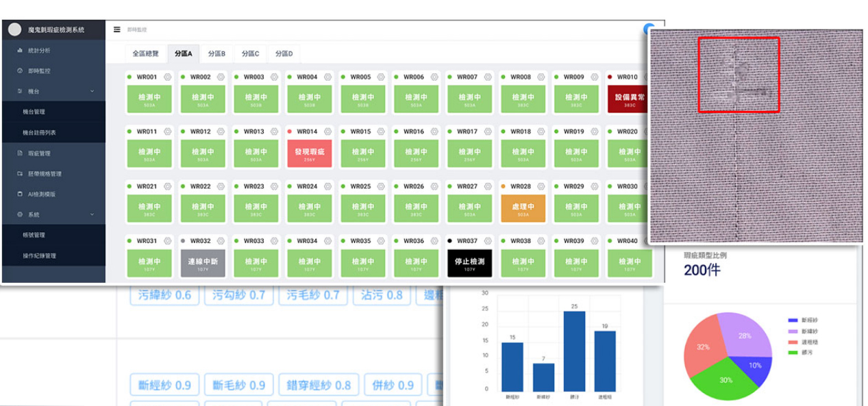
Task: Collapse the 系統 sidebar section chevron
Action: [x=92, y=215]
